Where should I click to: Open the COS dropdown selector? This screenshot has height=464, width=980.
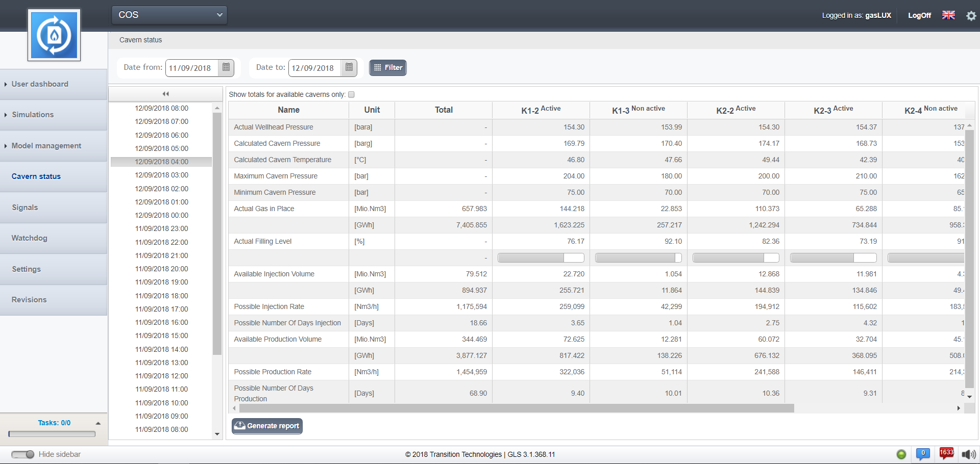pos(169,15)
